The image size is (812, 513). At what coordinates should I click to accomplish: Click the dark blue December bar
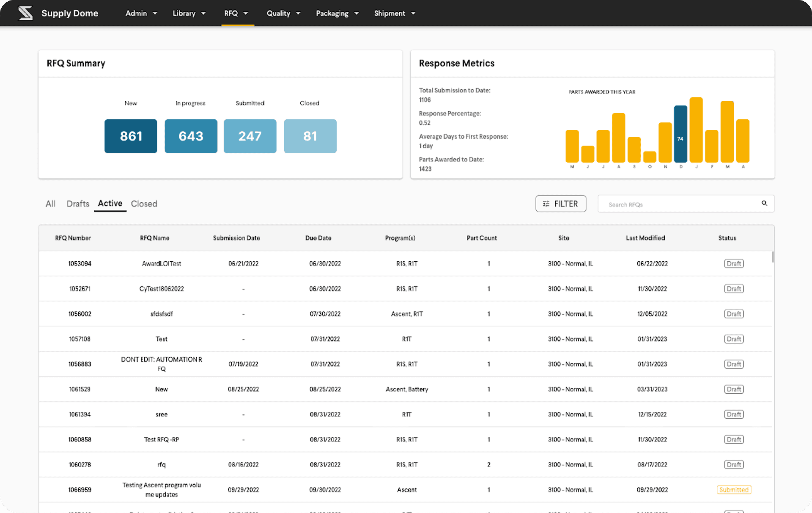coord(680,134)
